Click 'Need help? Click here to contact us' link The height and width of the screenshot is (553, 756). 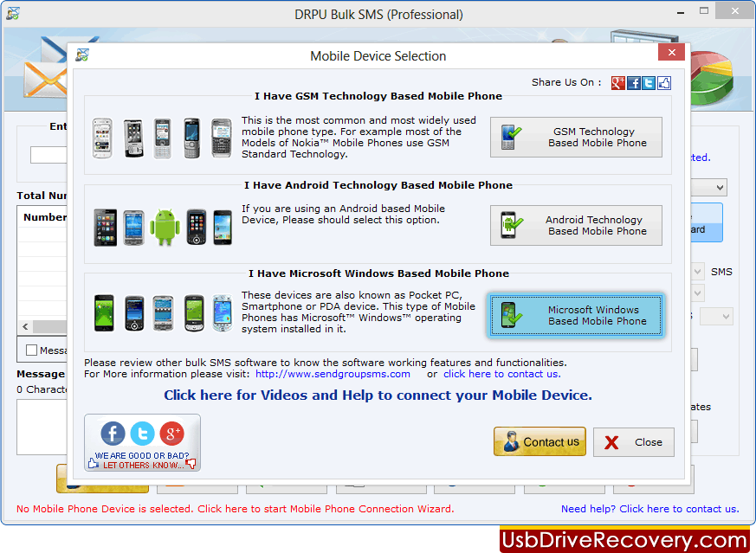(x=649, y=509)
